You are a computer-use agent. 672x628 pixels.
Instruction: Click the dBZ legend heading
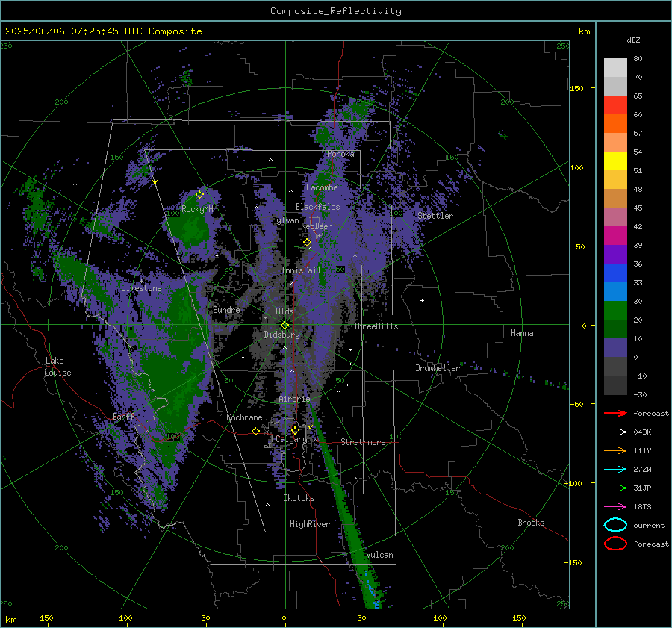[x=633, y=40]
